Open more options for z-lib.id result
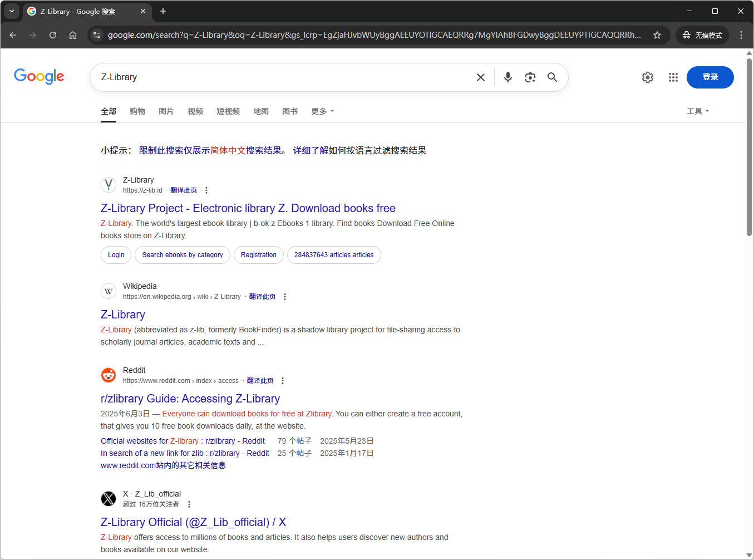Viewport: 754px width, 560px height. click(x=206, y=190)
